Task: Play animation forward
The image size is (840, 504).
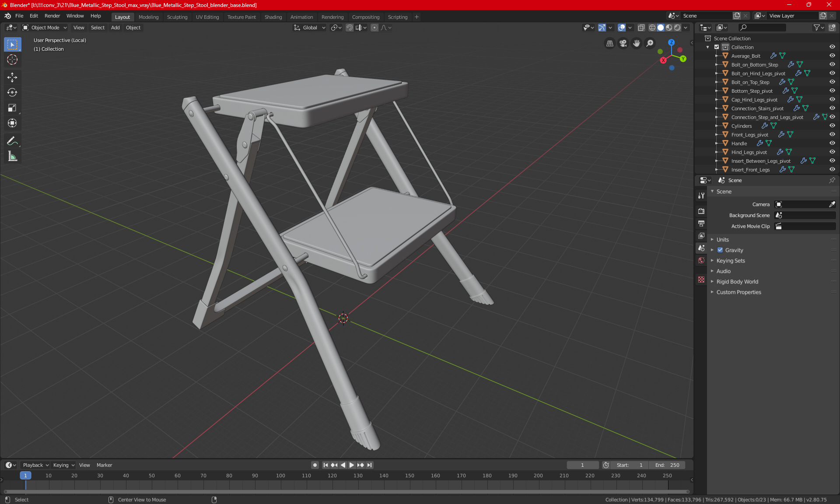Action: click(351, 465)
